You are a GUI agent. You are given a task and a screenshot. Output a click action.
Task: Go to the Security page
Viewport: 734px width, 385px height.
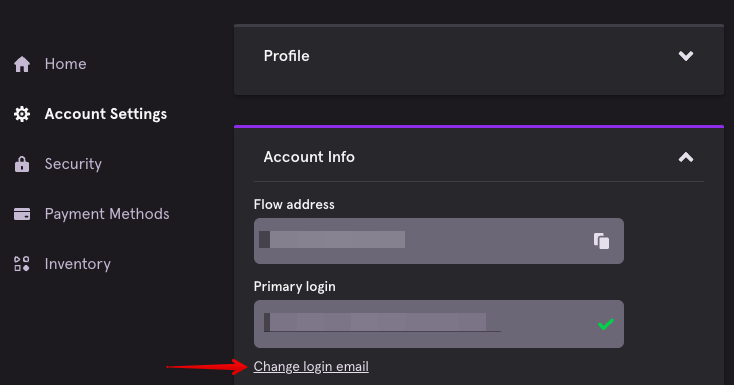(73, 164)
